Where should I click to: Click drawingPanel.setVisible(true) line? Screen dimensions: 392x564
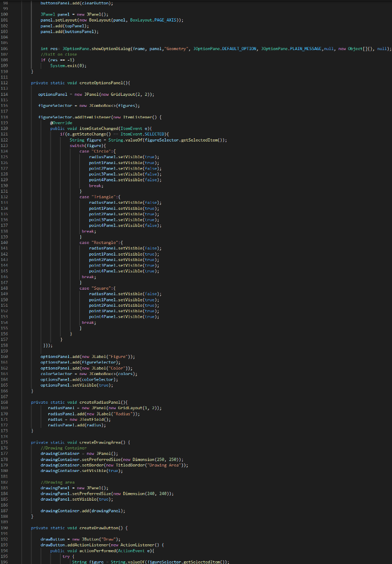point(77,500)
